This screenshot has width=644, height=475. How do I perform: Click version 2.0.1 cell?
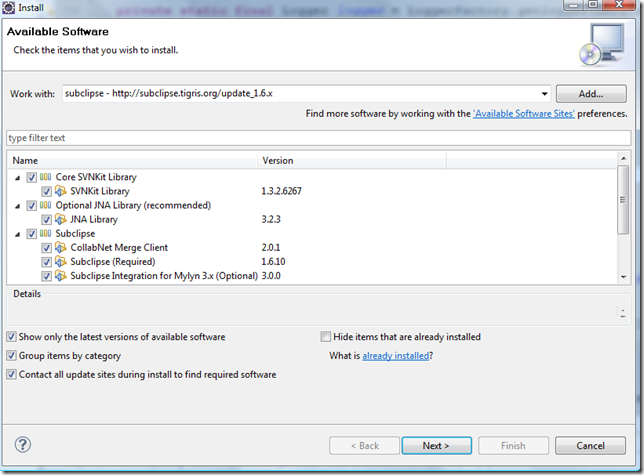[x=271, y=248]
